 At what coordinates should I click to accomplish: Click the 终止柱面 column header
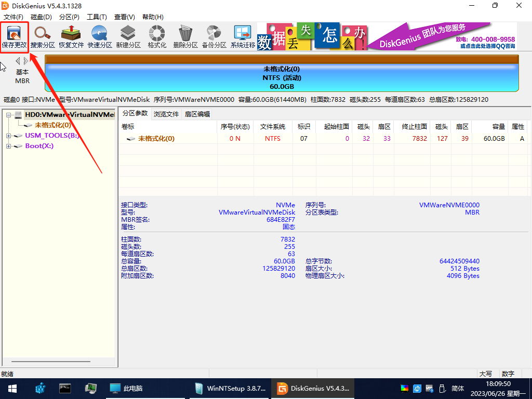coord(412,127)
